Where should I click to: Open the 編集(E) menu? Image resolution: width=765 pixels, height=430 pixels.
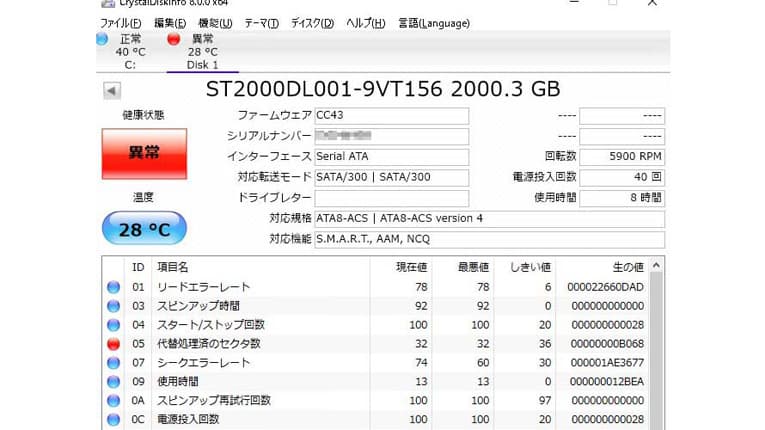[170, 22]
